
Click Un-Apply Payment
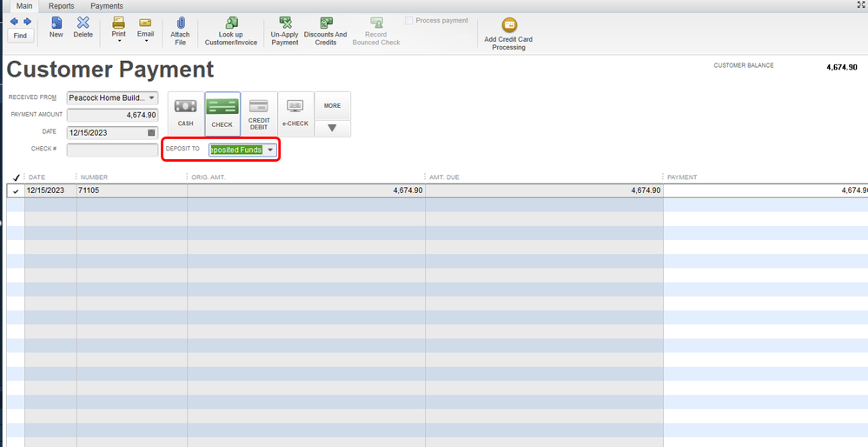tap(285, 30)
